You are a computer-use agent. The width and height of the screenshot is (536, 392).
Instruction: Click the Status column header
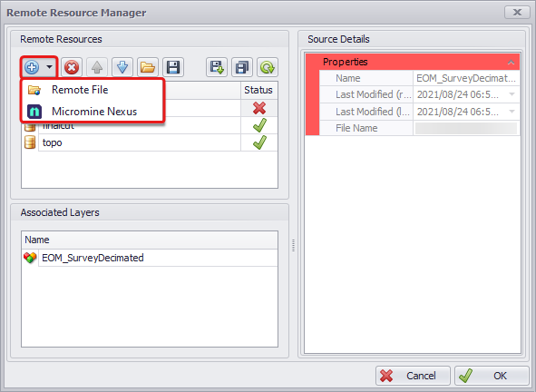point(258,90)
